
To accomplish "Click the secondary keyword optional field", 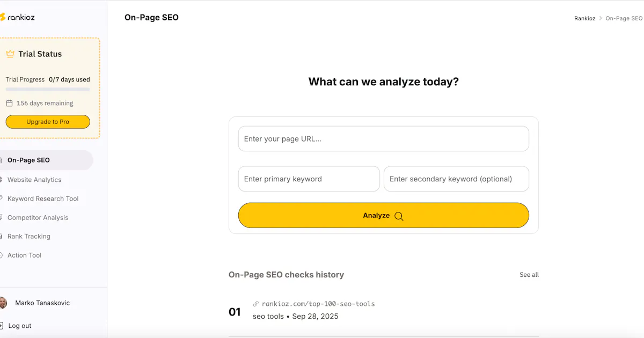I will click(x=456, y=179).
